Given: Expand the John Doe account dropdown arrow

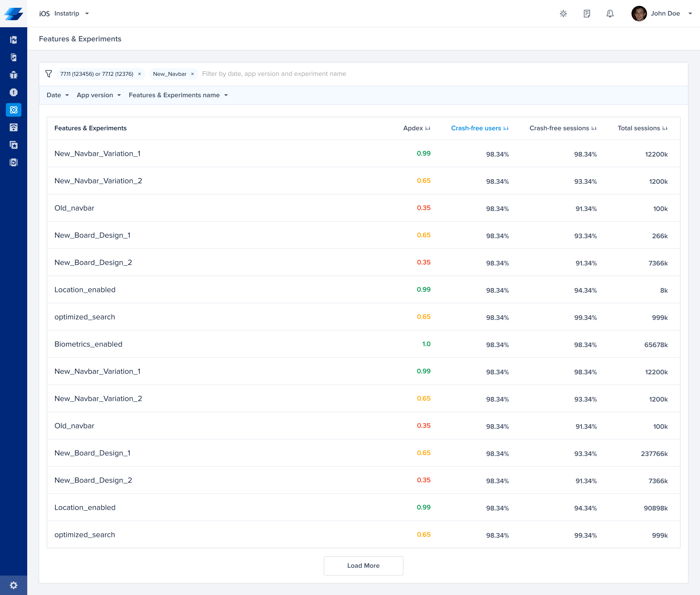Looking at the screenshot, I should click(x=690, y=14).
